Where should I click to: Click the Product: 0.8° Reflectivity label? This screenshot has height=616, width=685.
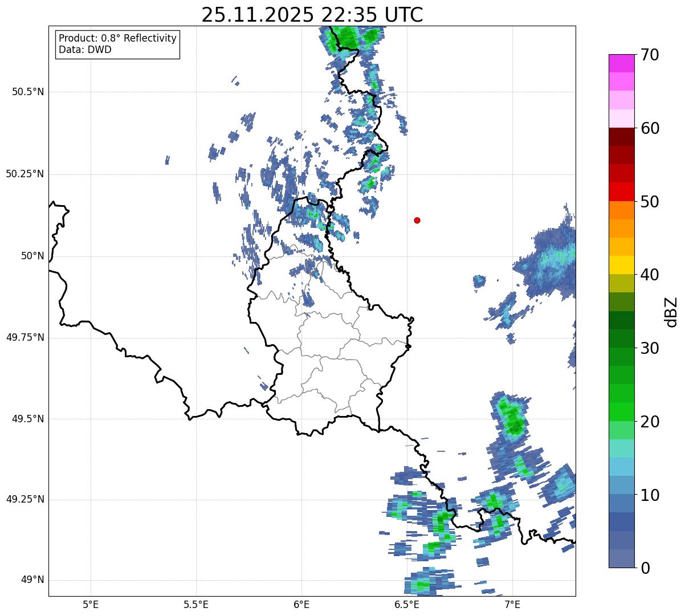pyautogui.click(x=118, y=38)
